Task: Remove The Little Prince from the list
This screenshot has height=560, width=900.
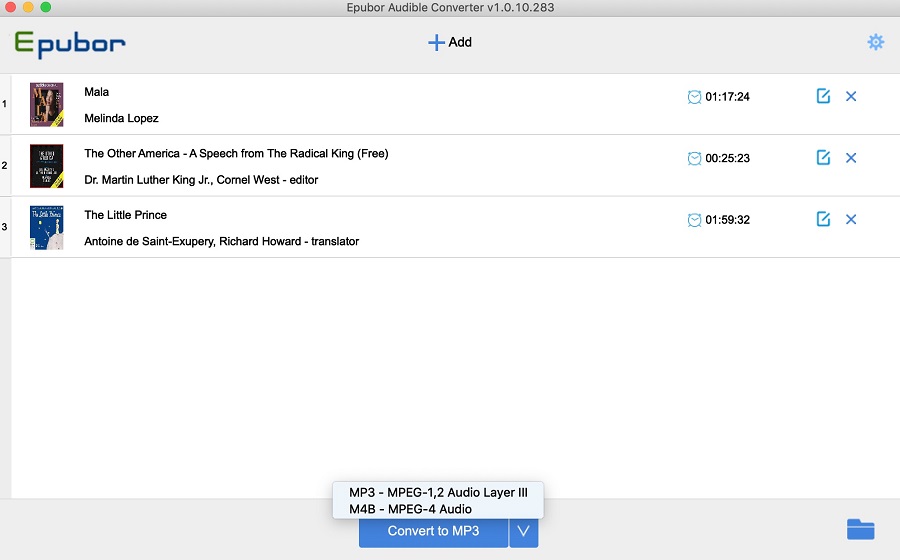Action: [x=851, y=219]
